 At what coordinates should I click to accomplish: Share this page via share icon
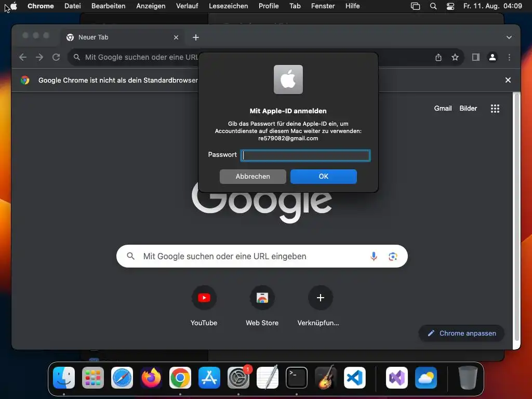438,57
